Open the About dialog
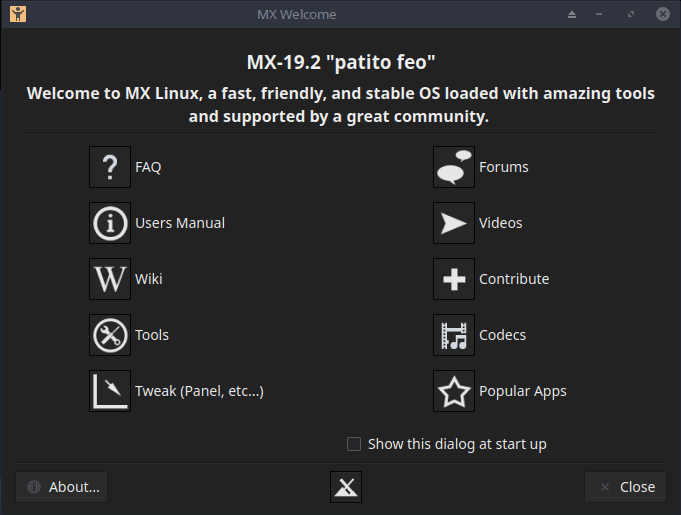Image resolution: width=681 pixels, height=515 pixels. 62,487
